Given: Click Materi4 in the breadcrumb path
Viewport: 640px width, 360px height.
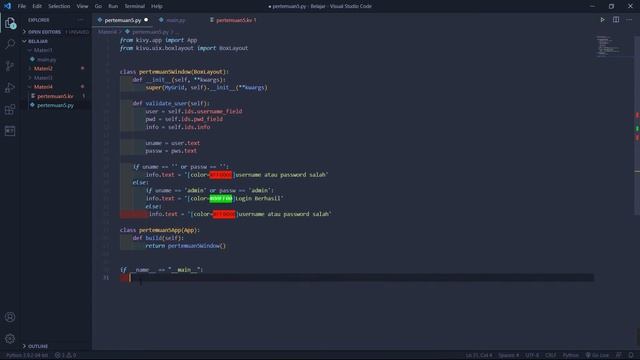Looking at the screenshot, I should (x=107, y=32).
